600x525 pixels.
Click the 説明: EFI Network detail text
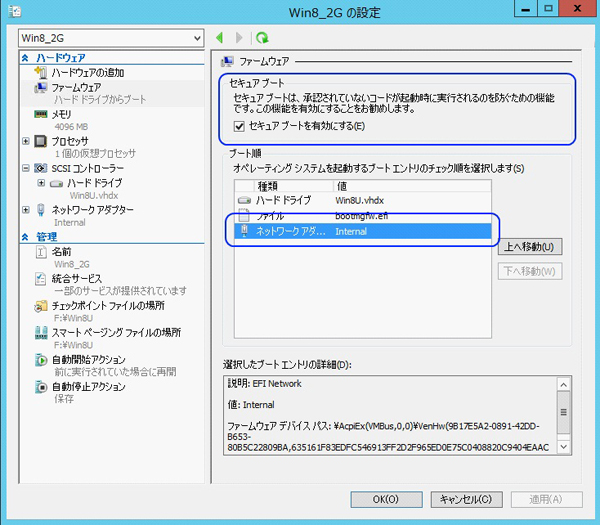click(265, 383)
